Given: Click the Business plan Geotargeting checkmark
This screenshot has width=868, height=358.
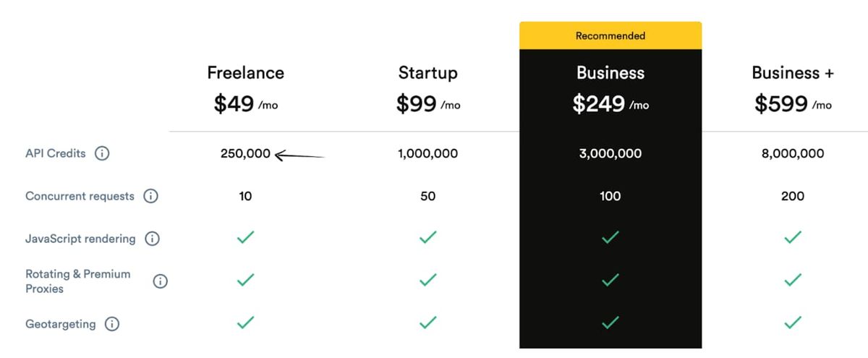Looking at the screenshot, I should pos(610,323).
